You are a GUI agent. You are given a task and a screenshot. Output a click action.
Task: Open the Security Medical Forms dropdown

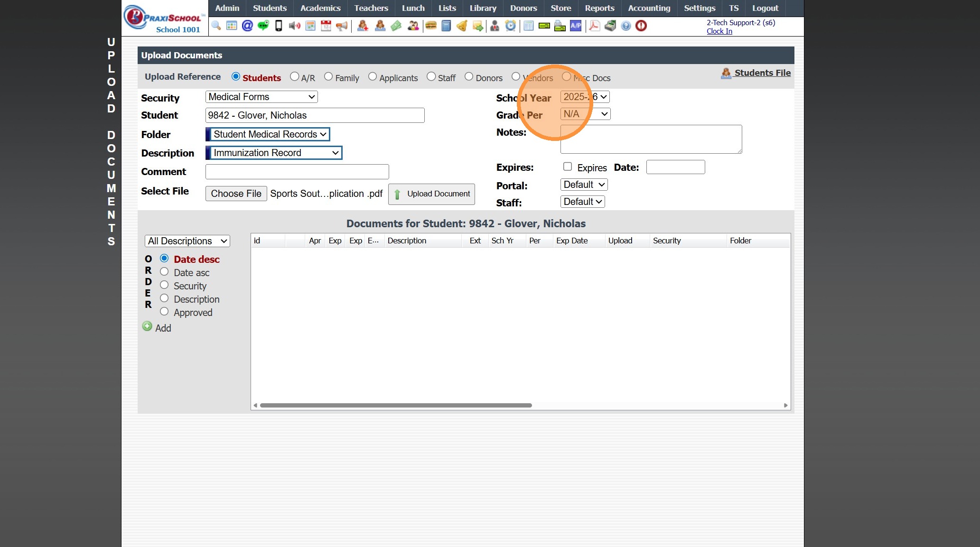(x=261, y=97)
